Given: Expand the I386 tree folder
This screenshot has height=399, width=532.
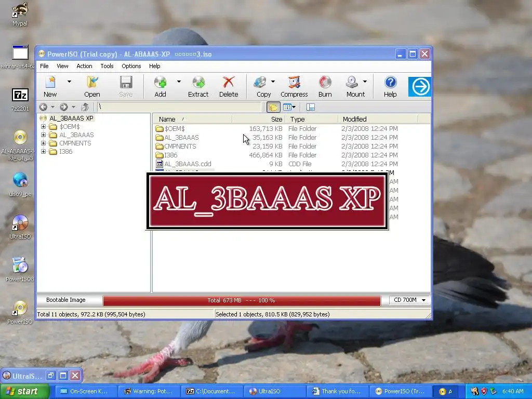Looking at the screenshot, I should pyautogui.click(x=44, y=151).
